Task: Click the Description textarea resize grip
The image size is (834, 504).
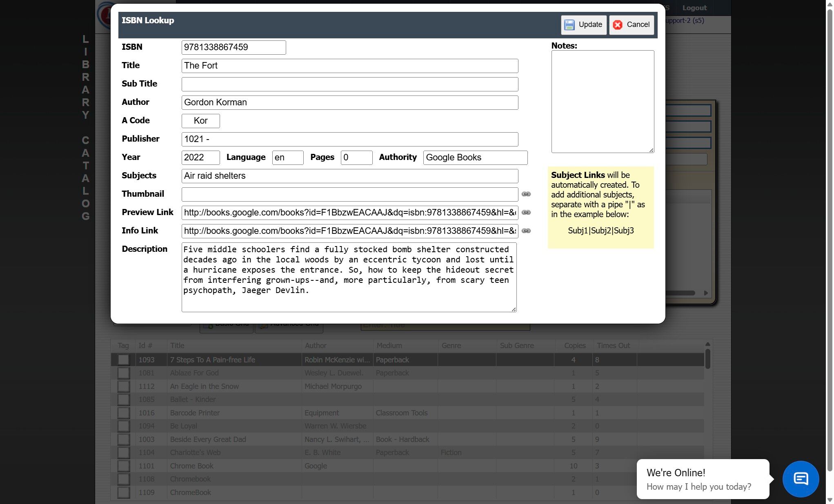Action: tap(514, 309)
